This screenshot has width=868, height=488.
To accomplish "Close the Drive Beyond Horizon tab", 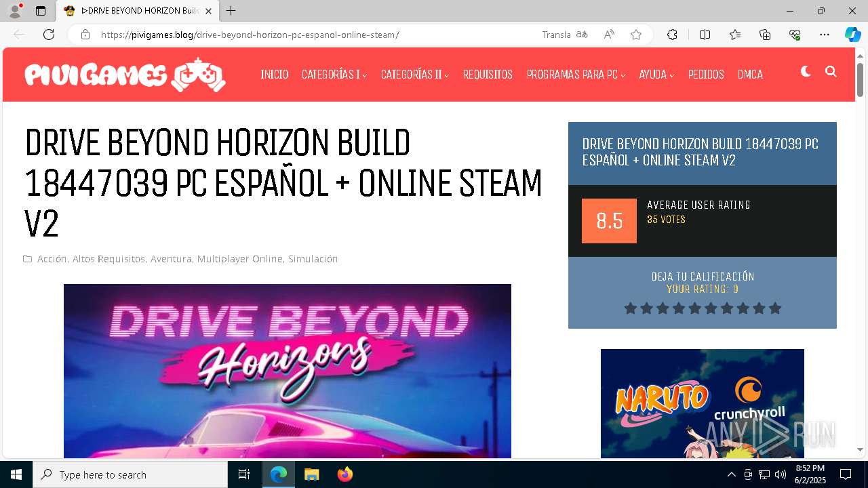I will click(x=209, y=11).
